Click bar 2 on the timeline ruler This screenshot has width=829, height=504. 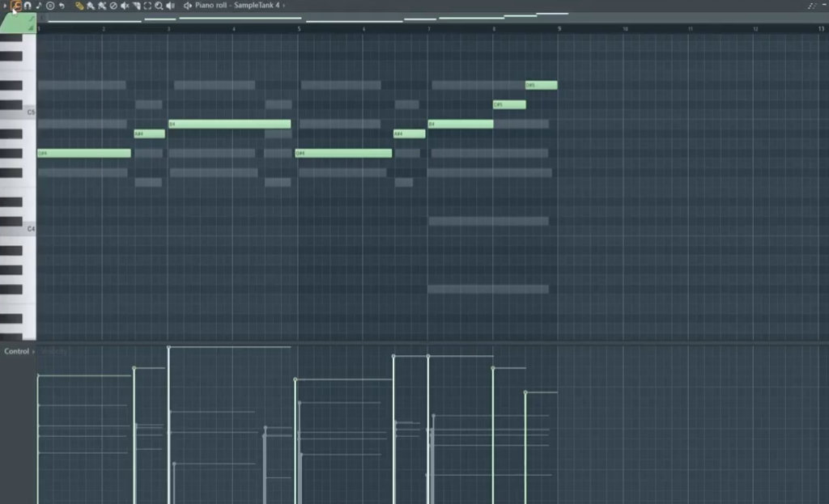[x=104, y=29]
